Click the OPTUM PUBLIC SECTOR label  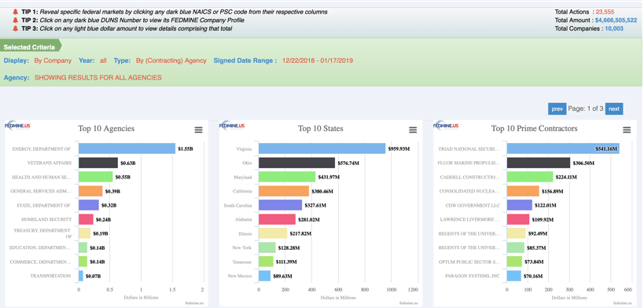click(x=469, y=262)
